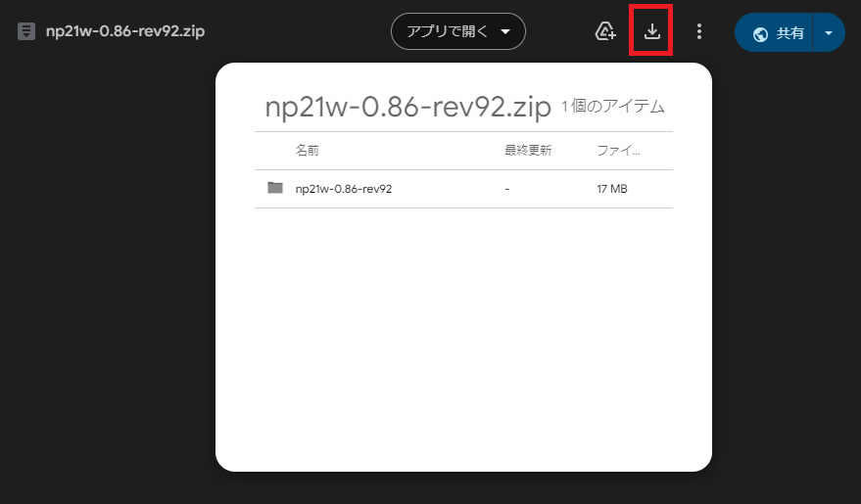Click the zip file type icon at top left
Viewport: 861px width, 504px height.
tap(26, 31)
